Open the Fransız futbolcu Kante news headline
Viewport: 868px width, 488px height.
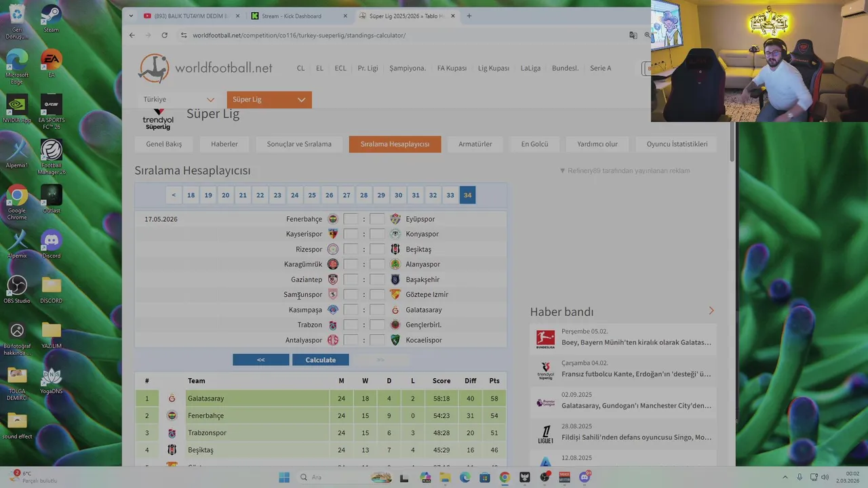coord(636,373)
